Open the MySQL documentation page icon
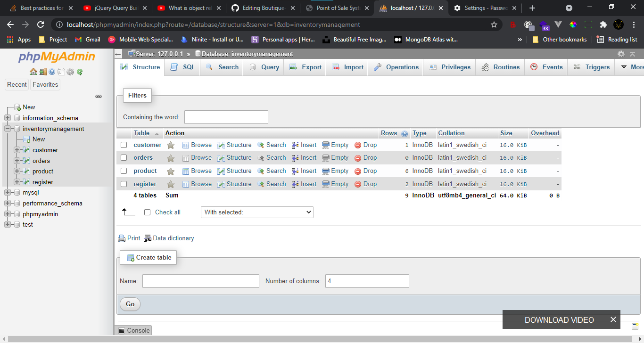Image resolution: width=644 pixels, height=343 pixels. pyautogui.click(x=61, y=72)
